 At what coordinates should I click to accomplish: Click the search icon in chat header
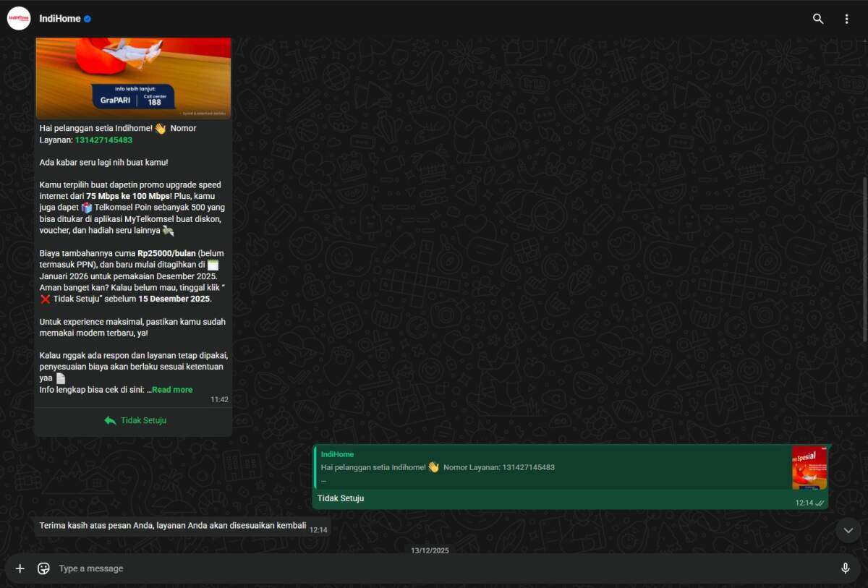818,19
